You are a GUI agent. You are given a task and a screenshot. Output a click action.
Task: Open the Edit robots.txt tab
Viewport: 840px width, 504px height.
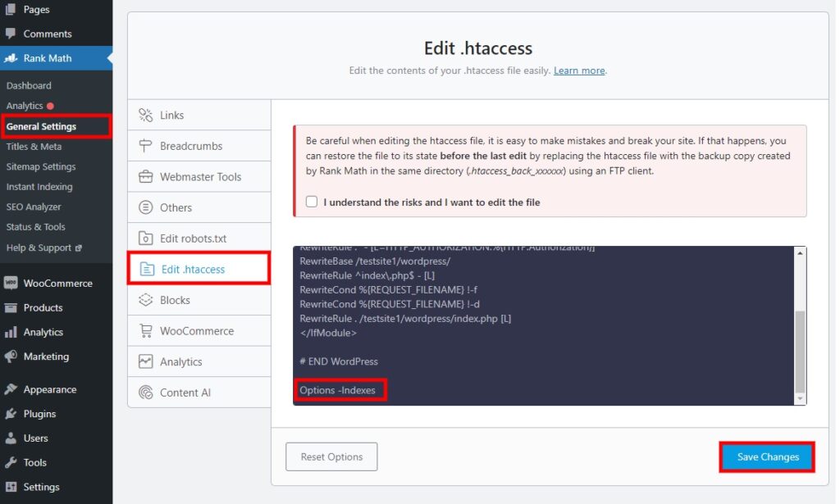[x=199, y=238]
